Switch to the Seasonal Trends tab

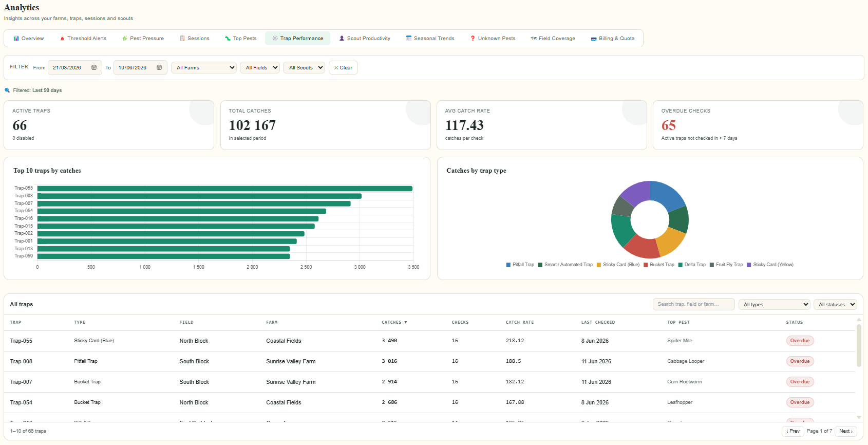coord(430,39)
